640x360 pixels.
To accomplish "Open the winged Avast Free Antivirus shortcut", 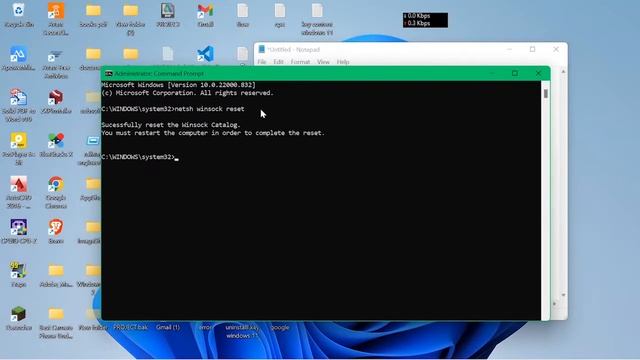I will click(x=56, y=56).
